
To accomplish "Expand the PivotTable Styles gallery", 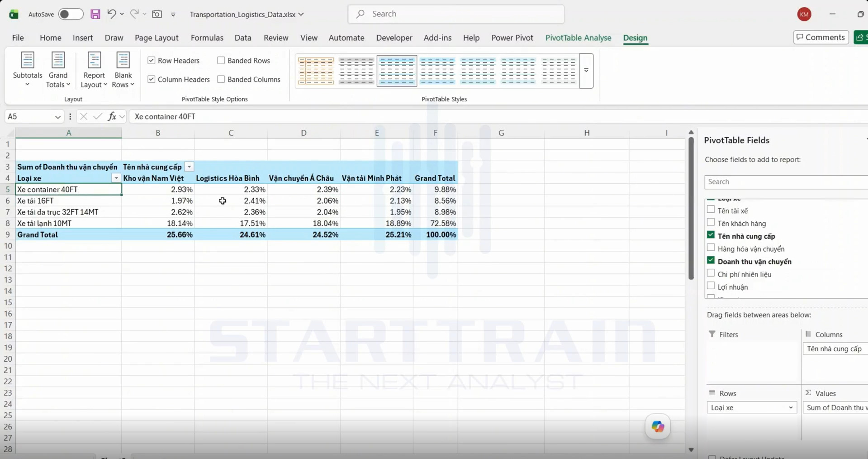I will point(586,71).
